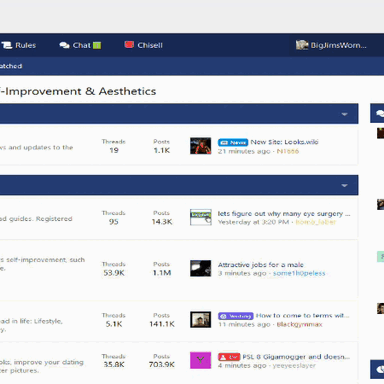The height and width of the screenshot is (384, 384).
Task: Open thread PSL 8 Gigamogger and doesn...
Action: click(x=296, y=357)
